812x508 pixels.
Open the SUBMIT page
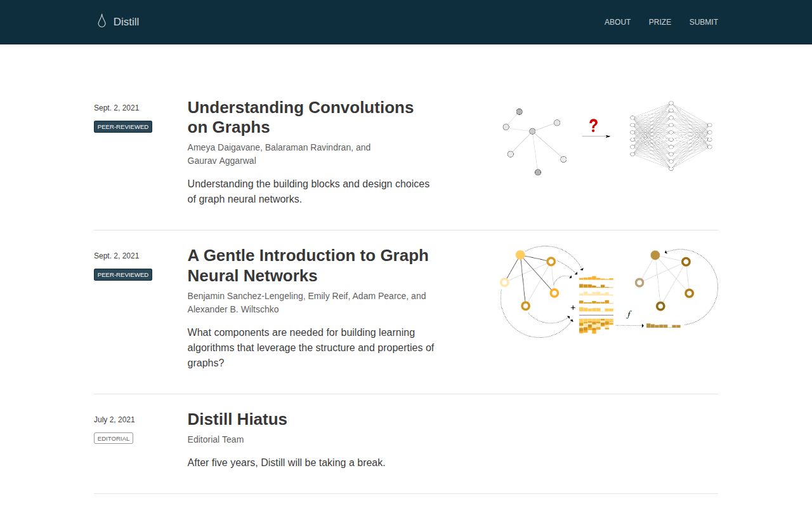tap(704, 22)
